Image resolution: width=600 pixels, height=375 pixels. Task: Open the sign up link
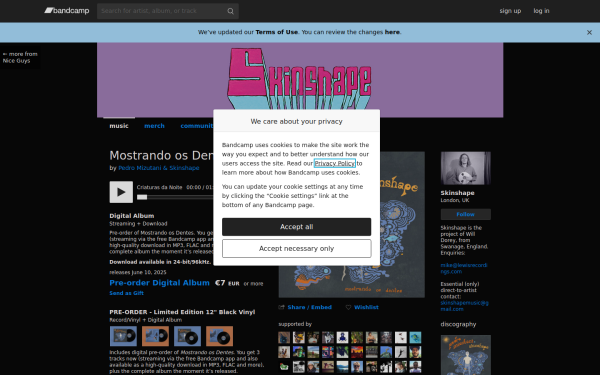click(510, 11)
